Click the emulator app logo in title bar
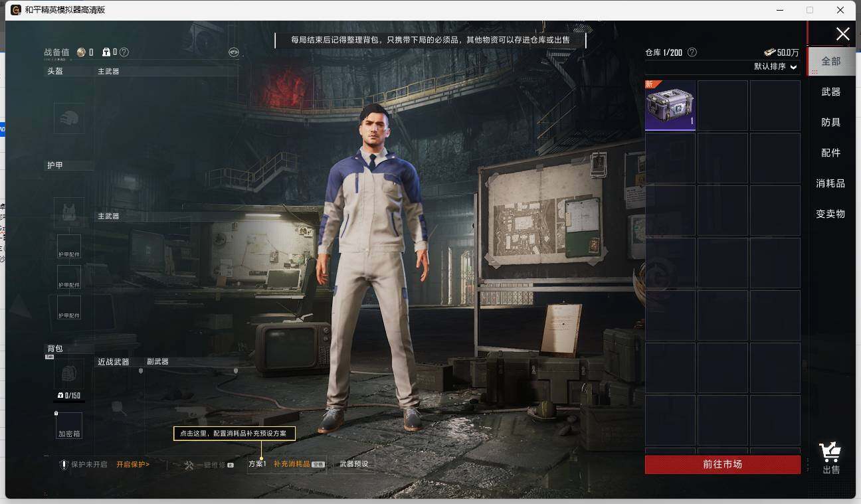 [16, 10]
